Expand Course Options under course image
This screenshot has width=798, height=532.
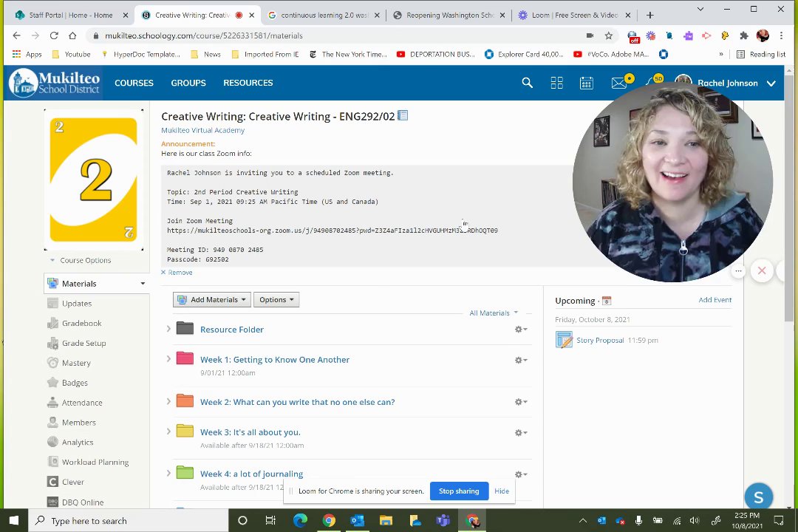click(81, 260)
